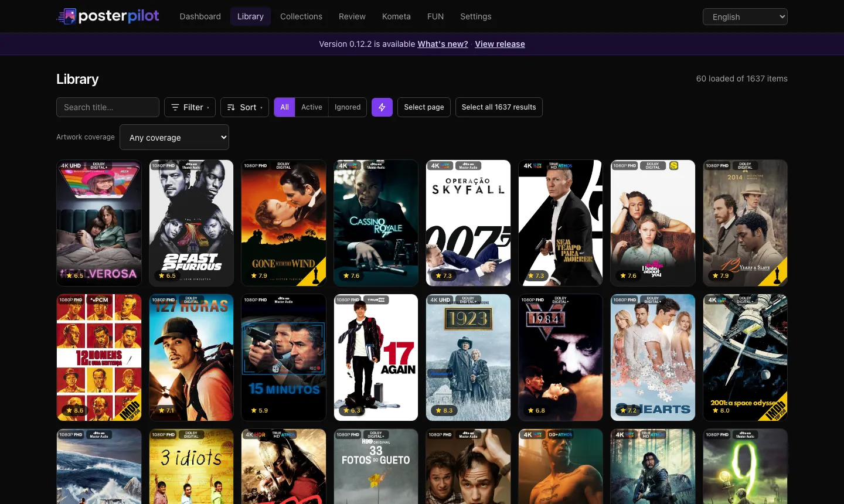This screenshot has width=844, height=504.
Task: Open the 12 Years a Slave poster
Action: [x=746, y=223]
